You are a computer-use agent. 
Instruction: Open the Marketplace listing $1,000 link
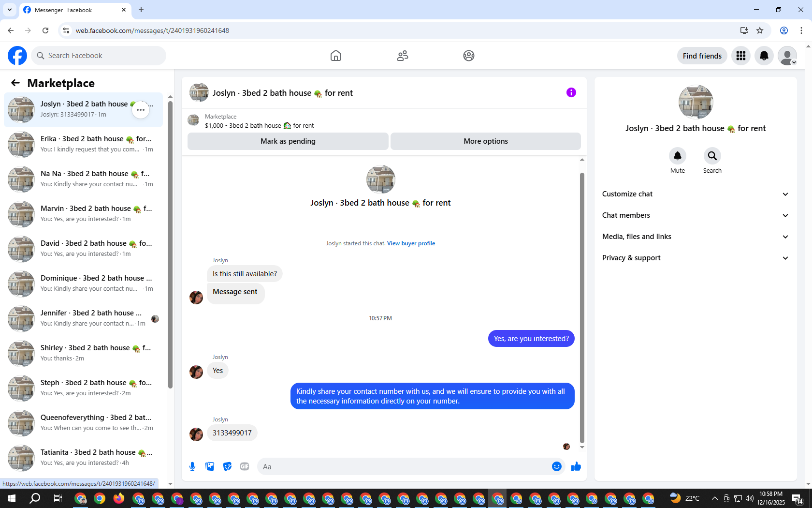click(259, 125)
